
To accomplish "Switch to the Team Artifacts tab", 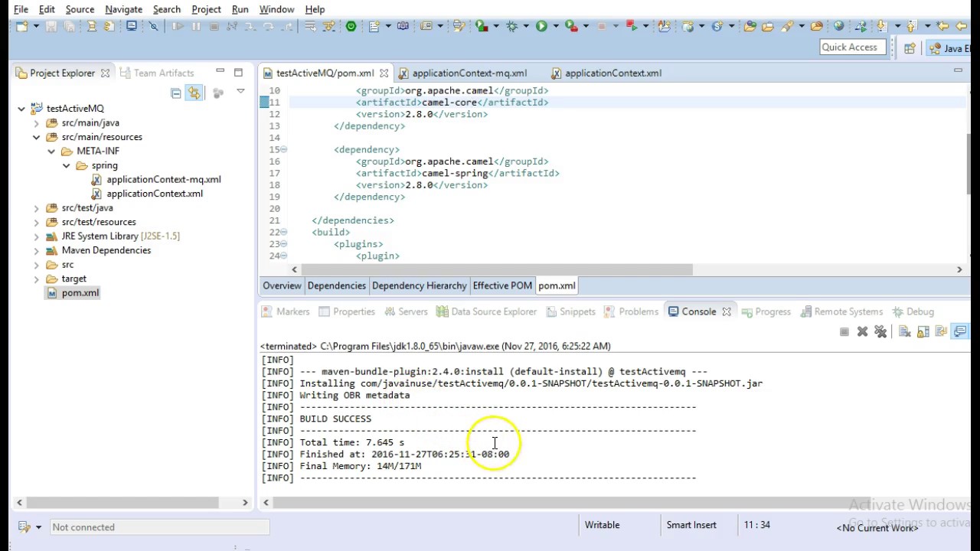I will tap(156, 73).
